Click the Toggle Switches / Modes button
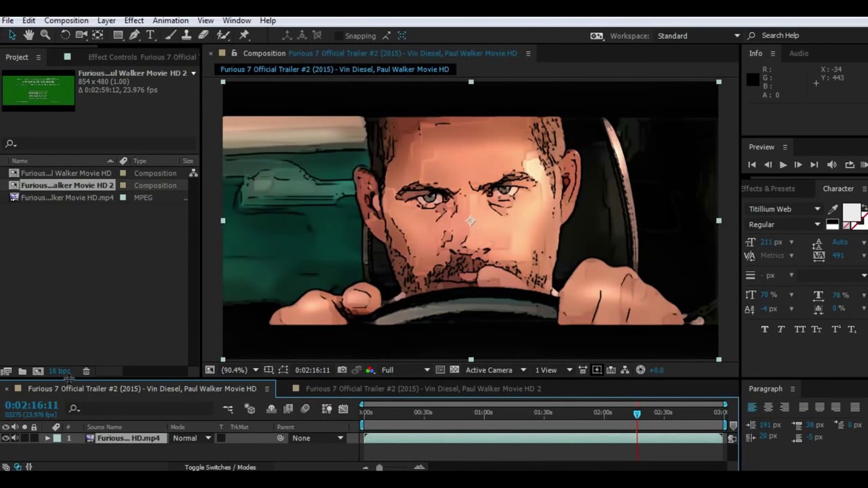This screenshot has height=488, width=868. [220, 467]
